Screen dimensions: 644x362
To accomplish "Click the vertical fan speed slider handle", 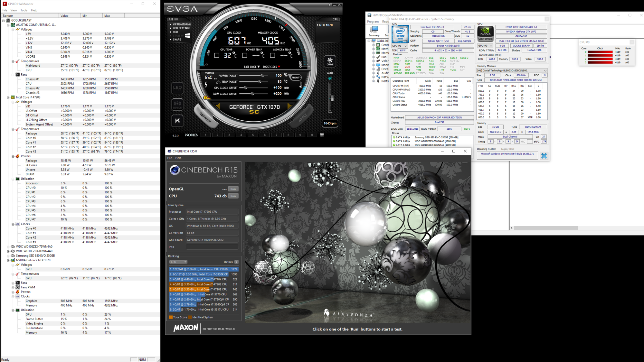I will (332, 99).
